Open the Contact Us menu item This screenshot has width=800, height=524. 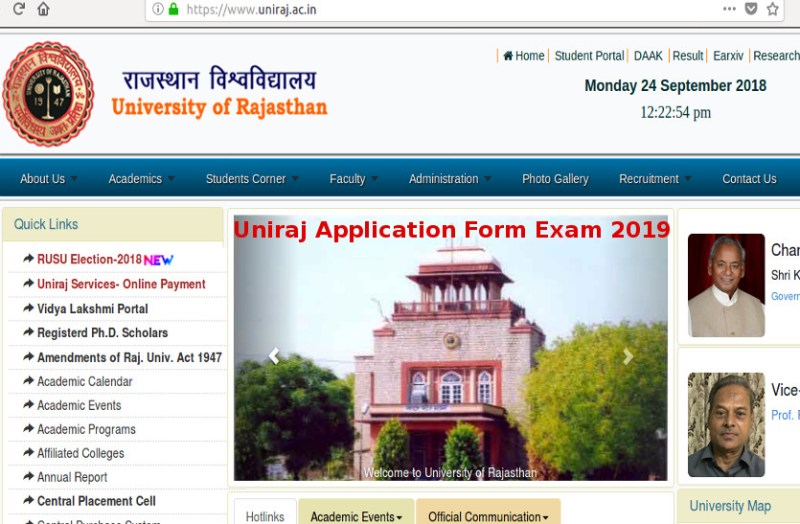coord(749,179)
